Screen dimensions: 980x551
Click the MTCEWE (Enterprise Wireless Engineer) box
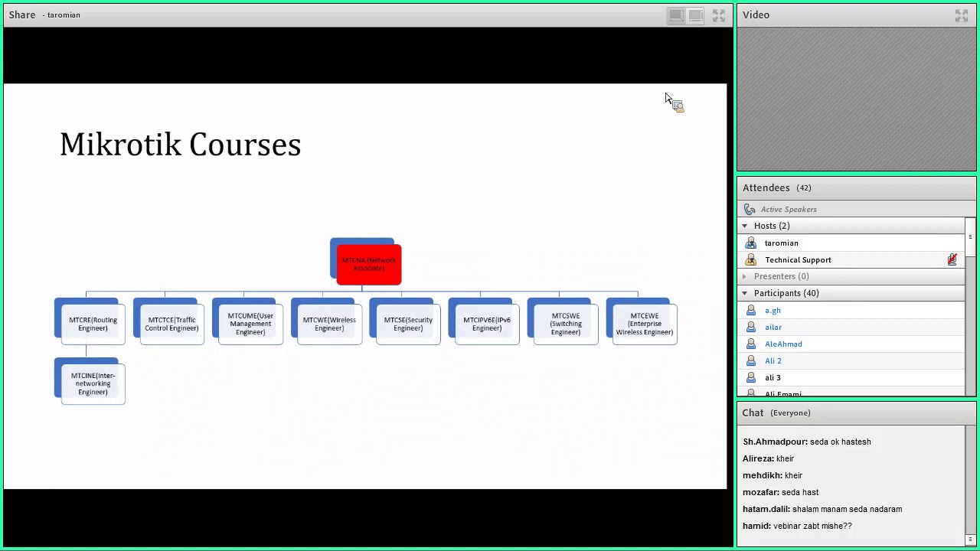click(645, 324)
